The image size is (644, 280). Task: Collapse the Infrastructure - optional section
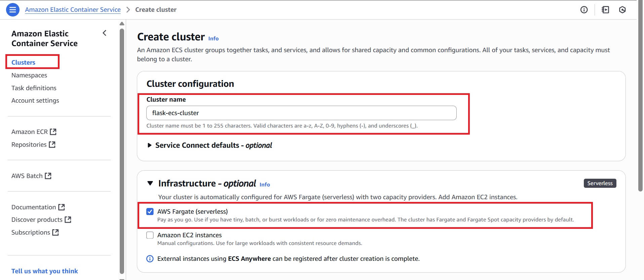[x=150, y=183]
